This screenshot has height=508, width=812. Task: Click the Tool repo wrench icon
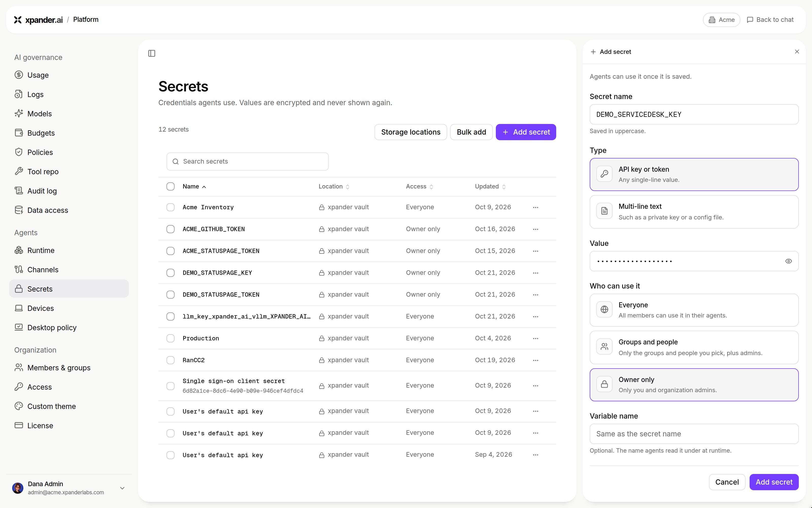pos(19,171)
